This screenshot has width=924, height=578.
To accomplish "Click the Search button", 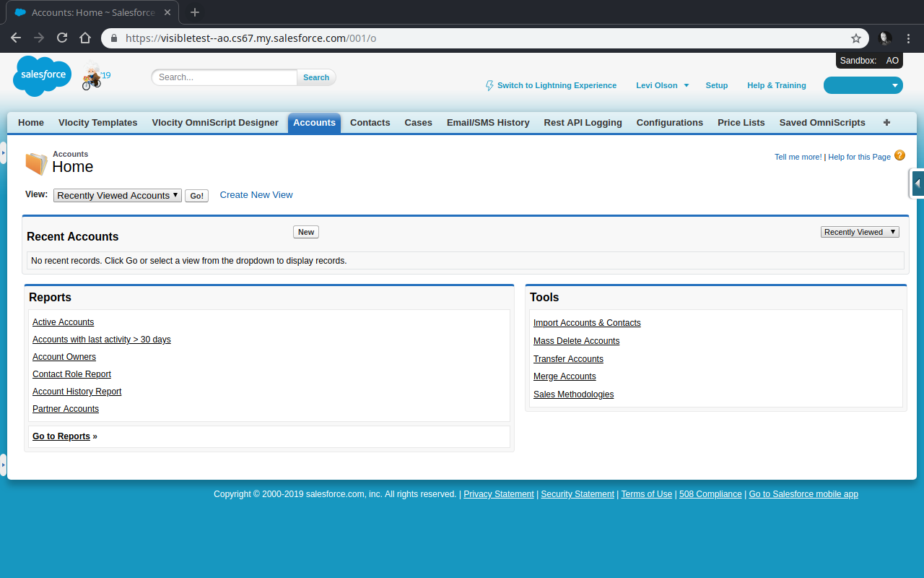I will (316, 77).
